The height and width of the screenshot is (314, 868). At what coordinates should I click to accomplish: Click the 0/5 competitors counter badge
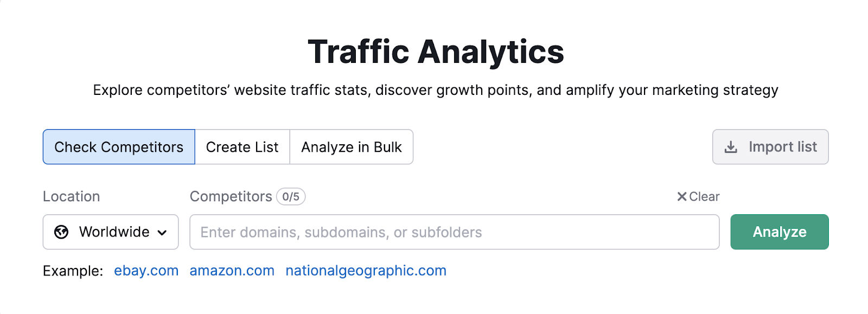point(291,196)
